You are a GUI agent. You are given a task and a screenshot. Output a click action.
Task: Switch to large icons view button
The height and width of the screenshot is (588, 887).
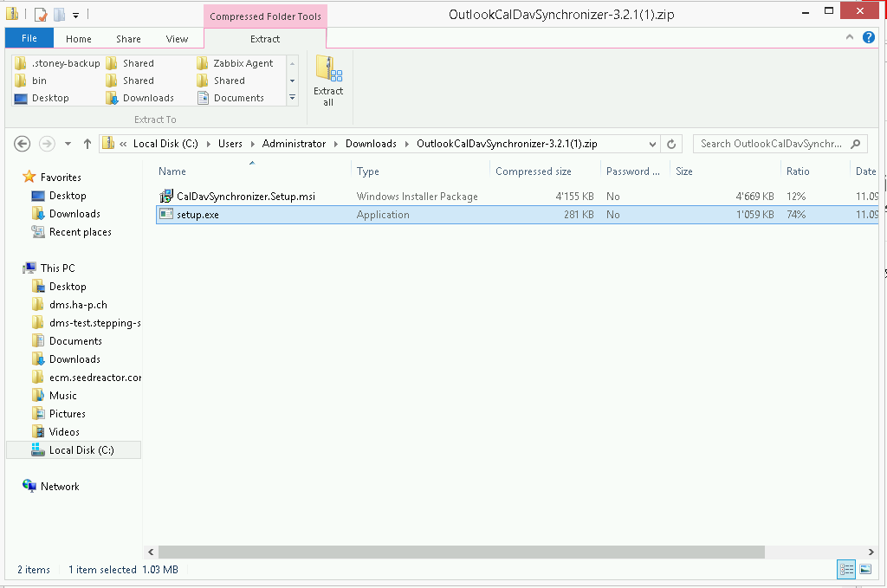click(864, 569)
